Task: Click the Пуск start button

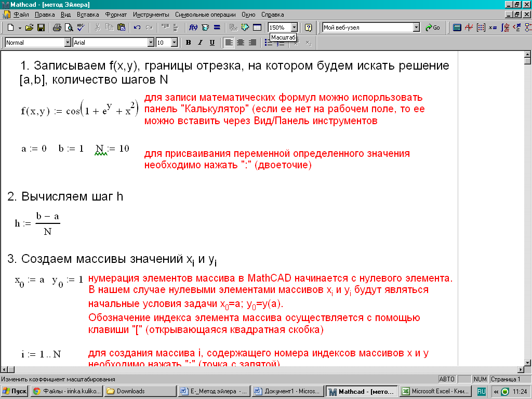Action: [x=14, y=391]
